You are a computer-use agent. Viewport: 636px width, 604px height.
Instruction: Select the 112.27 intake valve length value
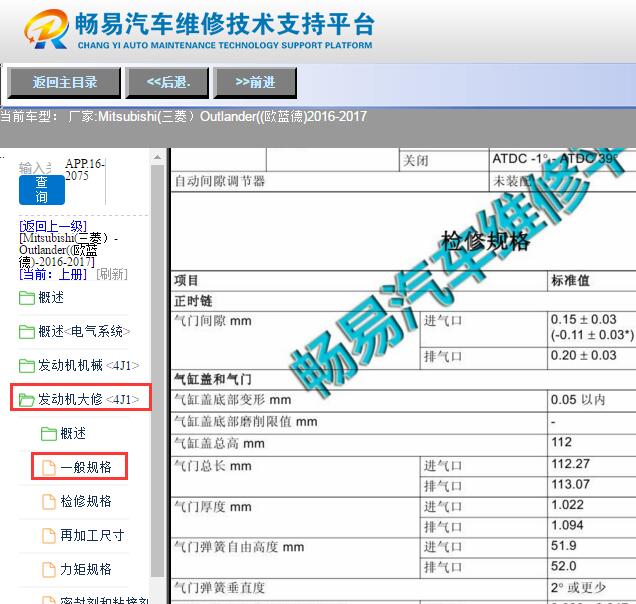[570, 464]
